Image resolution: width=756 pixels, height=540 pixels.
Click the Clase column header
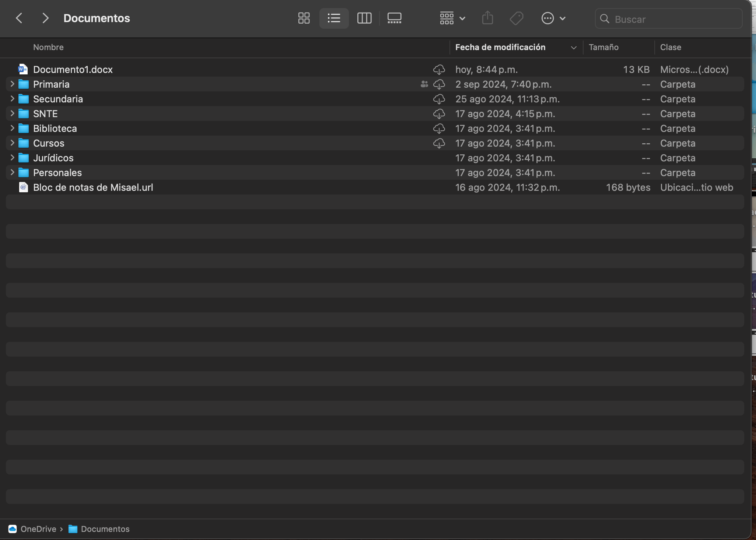click(x=671, y=47)
